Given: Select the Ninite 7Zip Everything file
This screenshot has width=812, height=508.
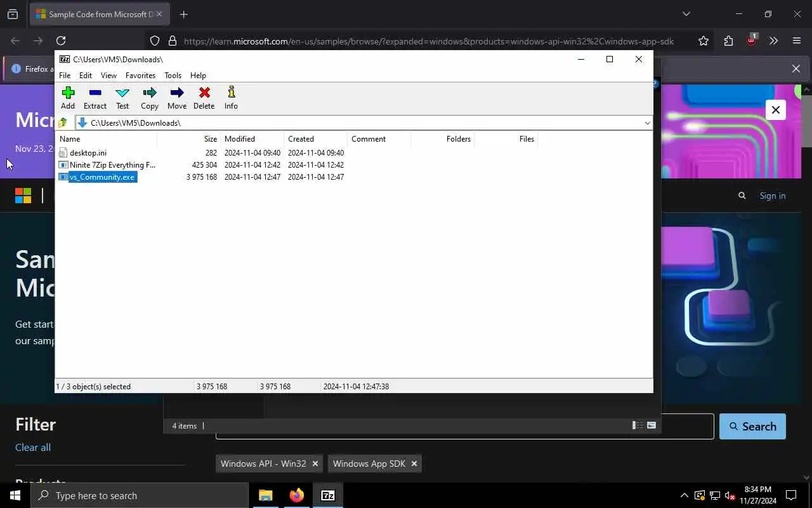Looking at the screenshot, I should [x=112, y=165].
